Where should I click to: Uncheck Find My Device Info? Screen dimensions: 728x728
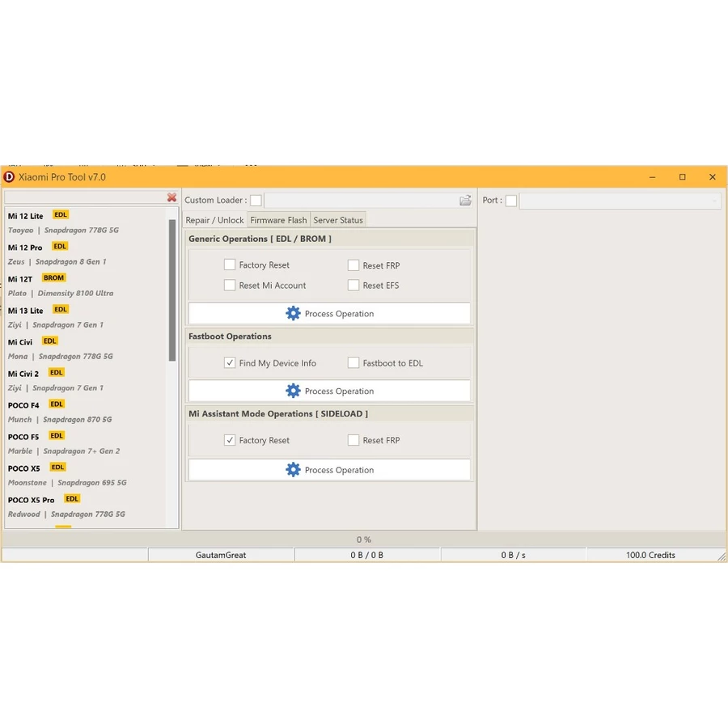230,362
